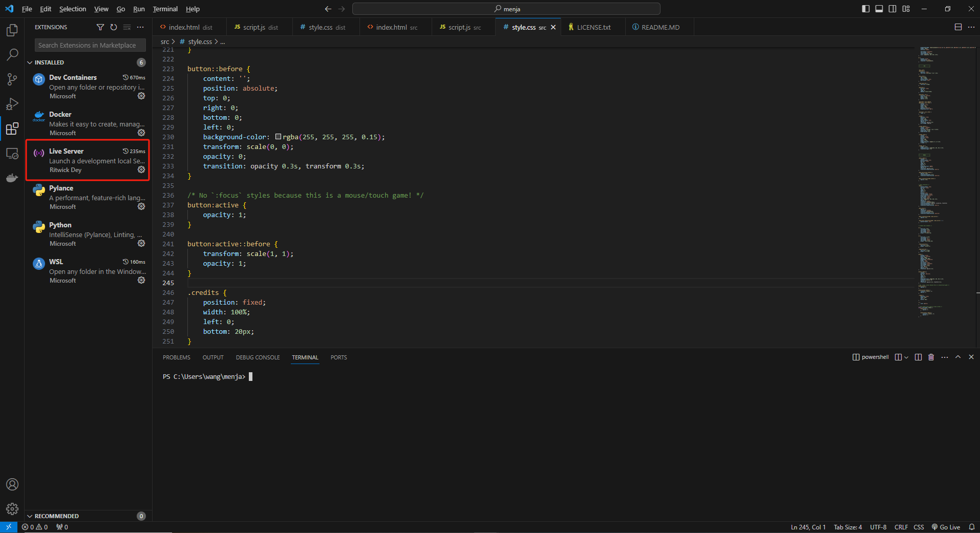This screenshot has width=980, height=533.
Task: Open remote window indicator in status bar
Action: [x=9, y=527]
